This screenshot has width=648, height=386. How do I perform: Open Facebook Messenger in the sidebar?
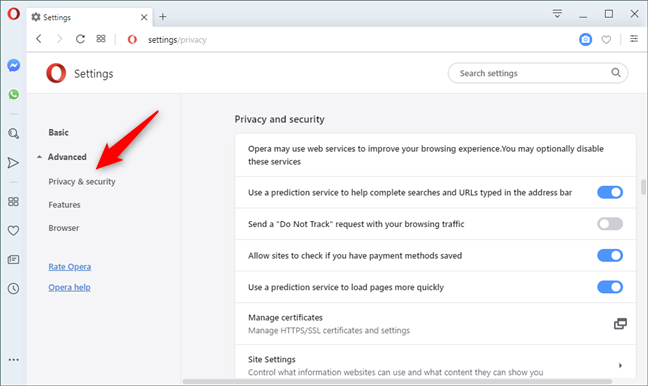(14, 65)
